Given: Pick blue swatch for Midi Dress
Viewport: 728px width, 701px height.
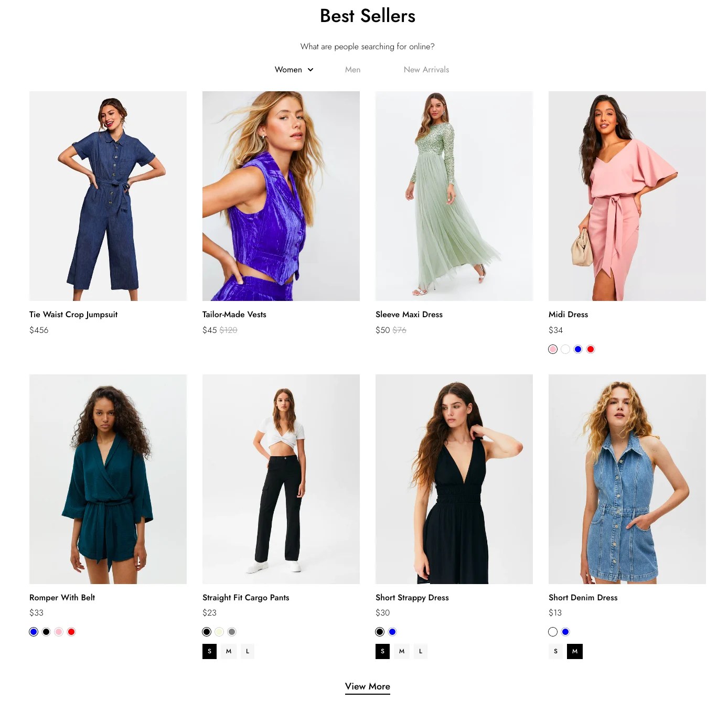Looking at the screenshot, I should tap(578, 349).
